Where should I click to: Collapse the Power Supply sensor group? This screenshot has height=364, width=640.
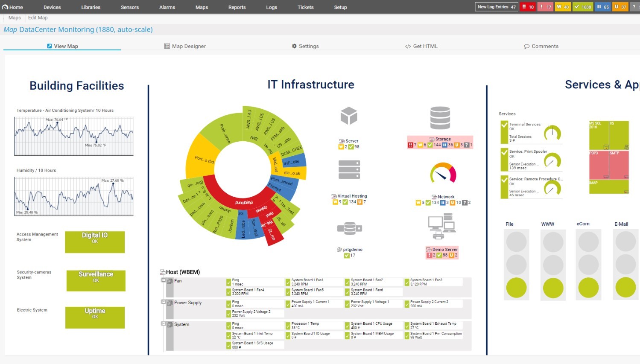(x=163, y=302)
